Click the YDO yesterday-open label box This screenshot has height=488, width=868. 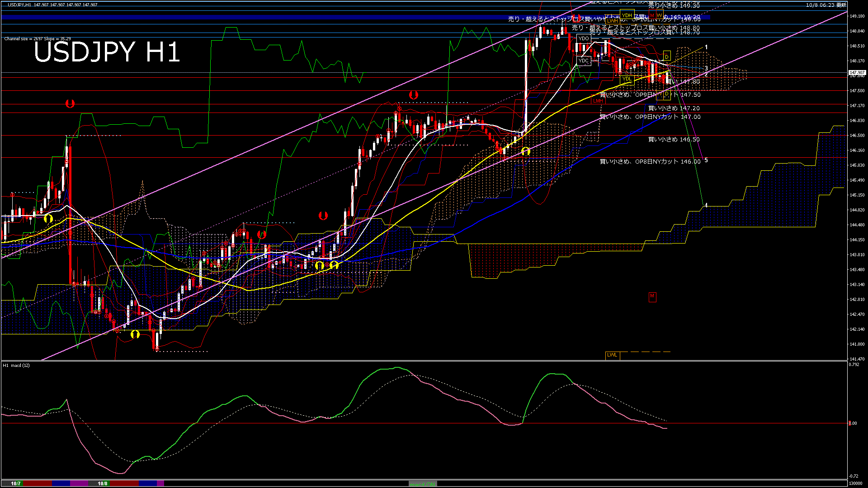(584, 38)
